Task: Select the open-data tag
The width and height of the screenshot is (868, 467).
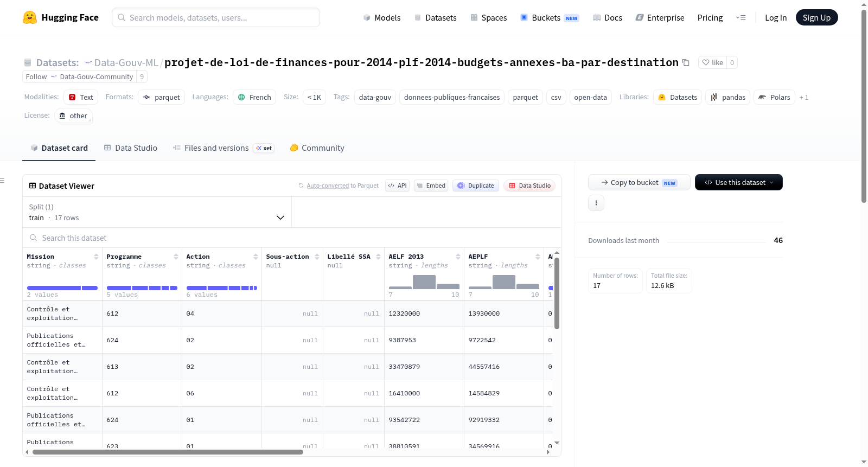Action: pyautogui.click(x=590, y=97)
